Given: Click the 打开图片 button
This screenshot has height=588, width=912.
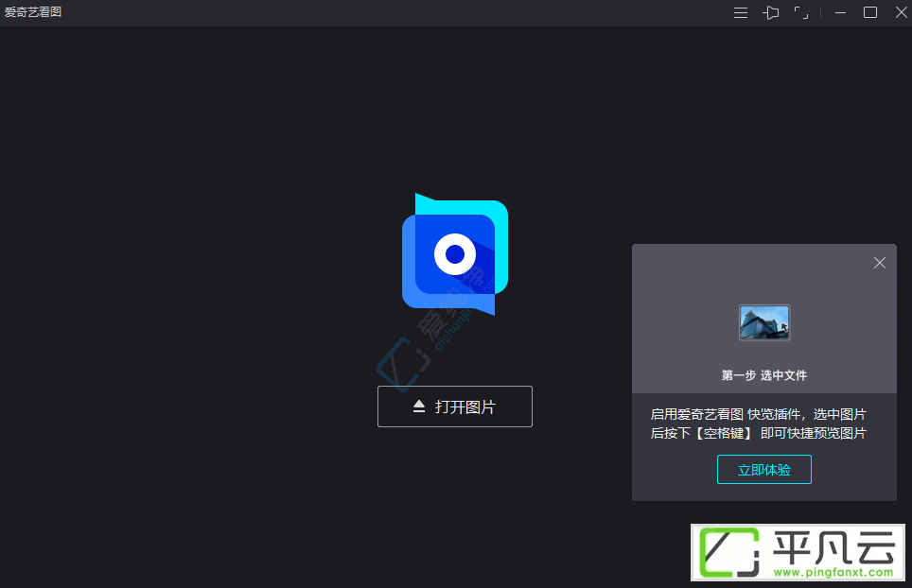Looking at the screenshot, I should pyautogui.click(x=455, y=406).
